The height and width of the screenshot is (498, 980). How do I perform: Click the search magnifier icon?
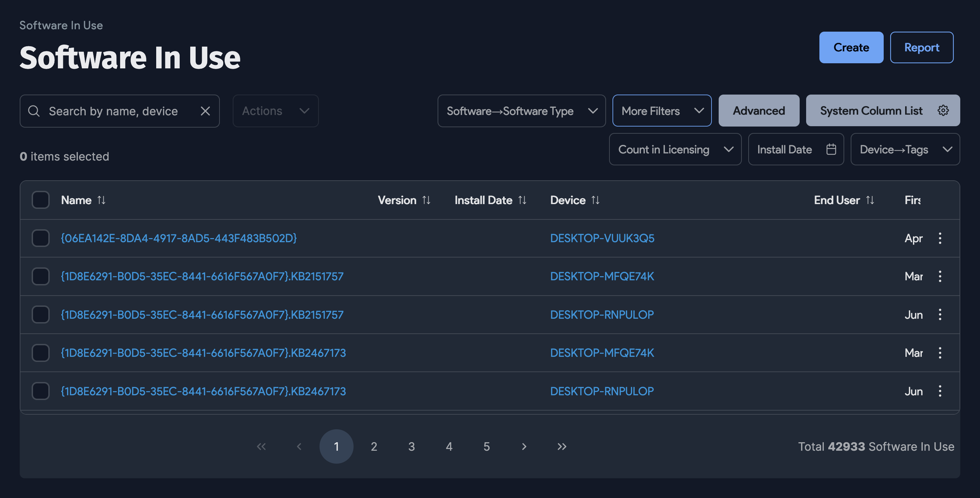tap(34, 111)
